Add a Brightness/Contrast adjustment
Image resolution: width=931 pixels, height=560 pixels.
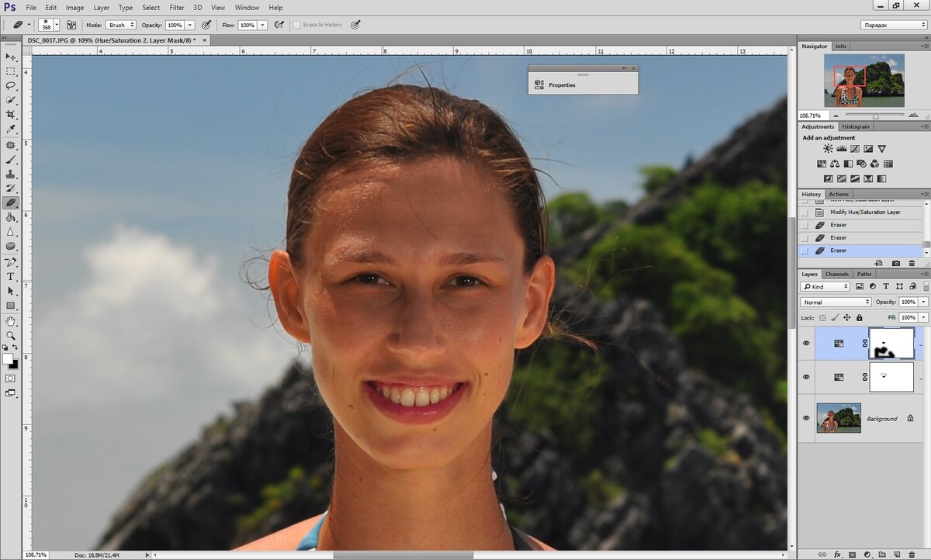pos(829,149)
